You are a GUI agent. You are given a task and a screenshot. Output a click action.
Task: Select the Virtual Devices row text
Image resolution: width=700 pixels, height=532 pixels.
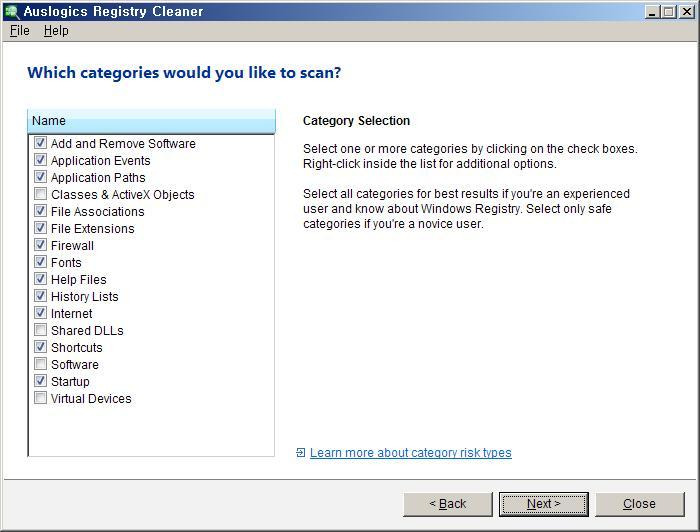(x=91, y=399)
